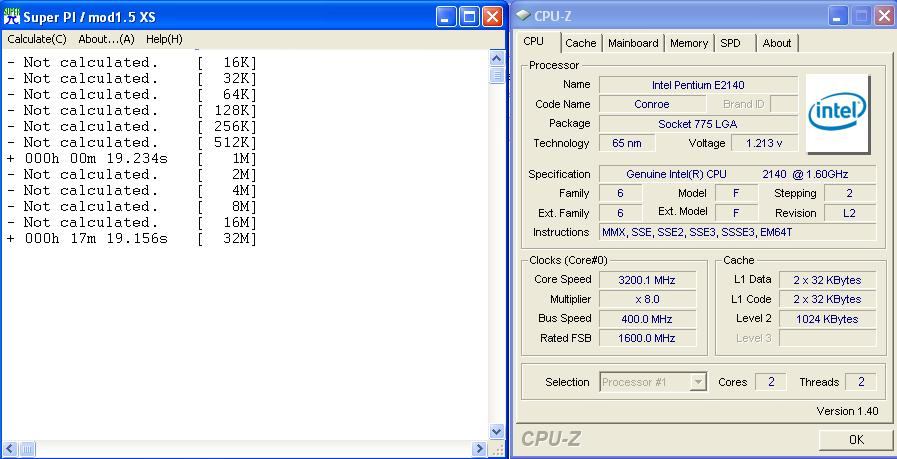Screen dimensions: 897x459
Task: Click Super PI horizontal scrollbar right arrow
Action: coord(480,449)
